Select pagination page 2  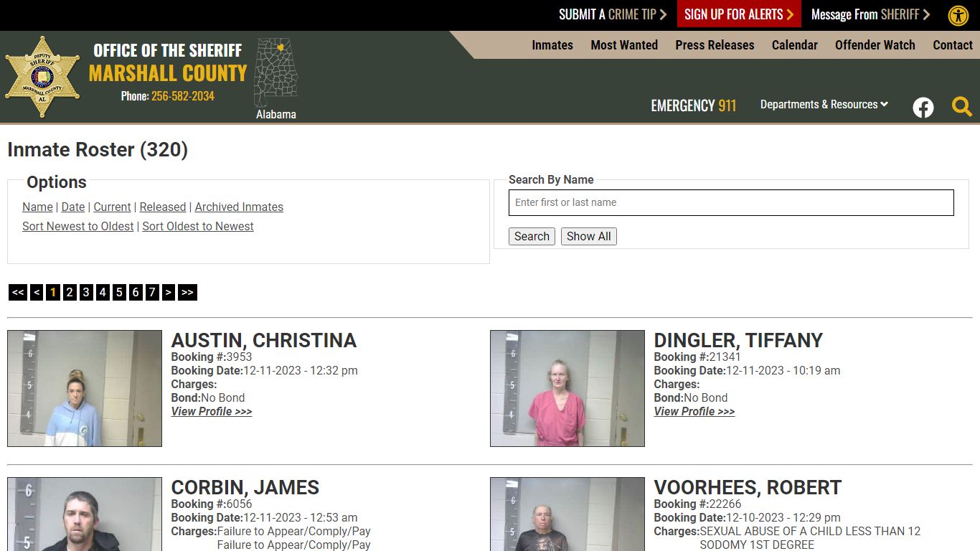[x=70, y=292]
